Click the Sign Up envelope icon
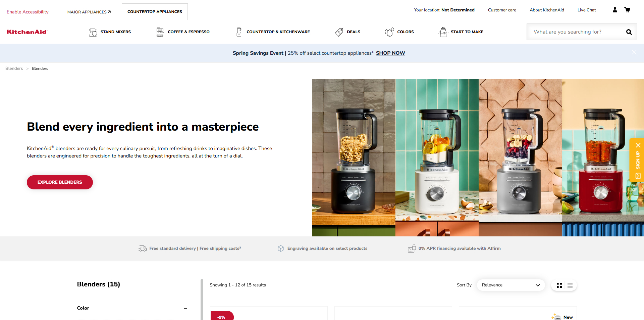This screenshot has height=320, width=644. tap(638, 176)
